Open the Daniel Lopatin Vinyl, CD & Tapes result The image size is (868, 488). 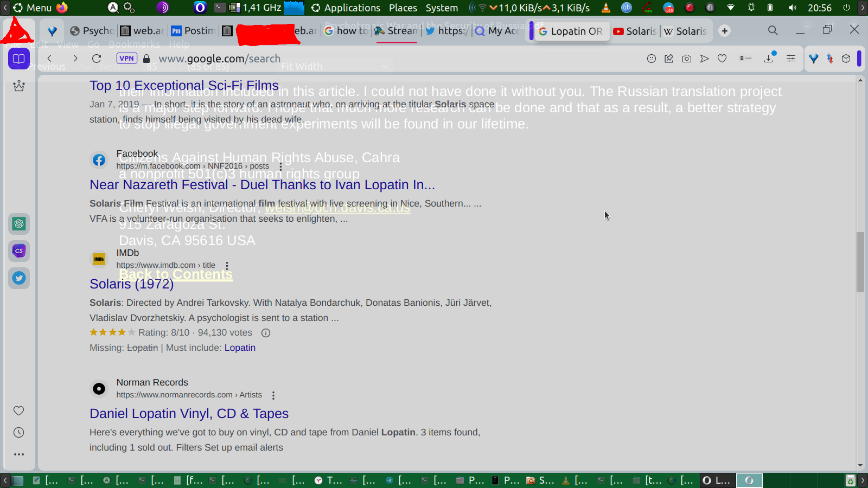(189, 414)
